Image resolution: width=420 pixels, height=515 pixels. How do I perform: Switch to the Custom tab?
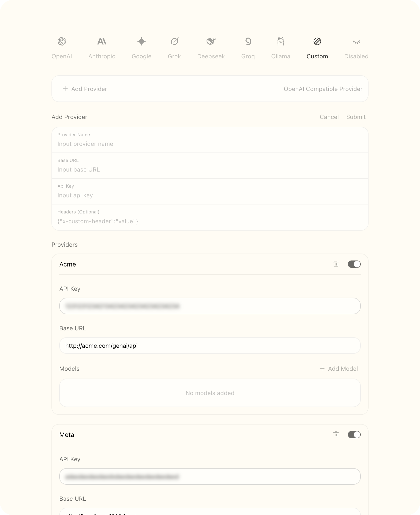tap(317, 56)
